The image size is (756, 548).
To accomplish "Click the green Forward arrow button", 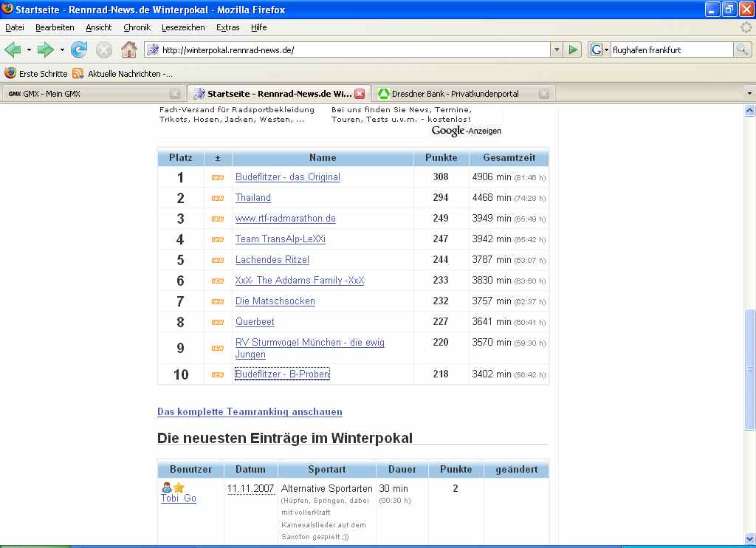I will point(46,49).
